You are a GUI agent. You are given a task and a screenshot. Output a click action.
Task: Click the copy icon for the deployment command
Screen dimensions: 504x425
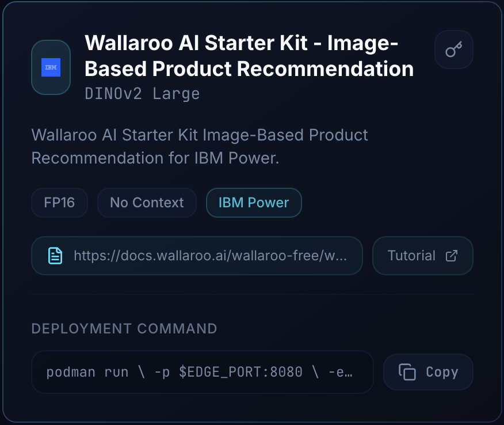click(x=407, y=372)
